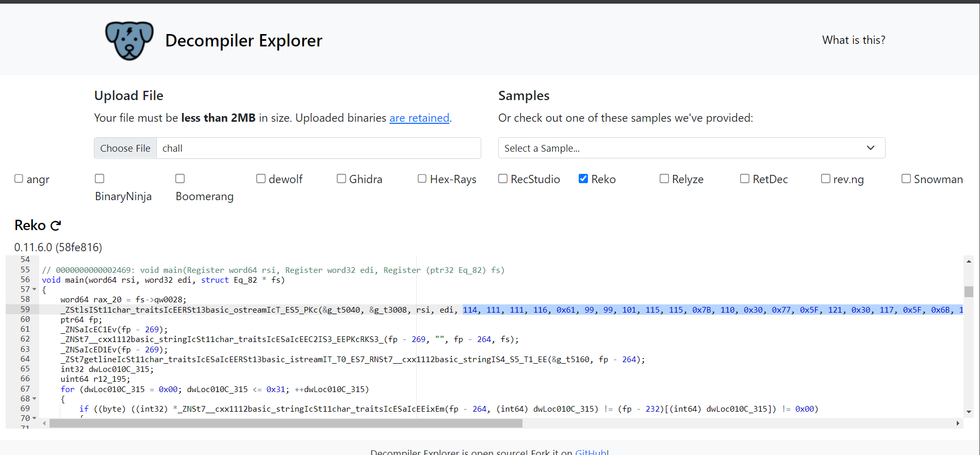Click the 'ptr64 fp;' code line
980x455 pixels.
[x=81, y=320]
